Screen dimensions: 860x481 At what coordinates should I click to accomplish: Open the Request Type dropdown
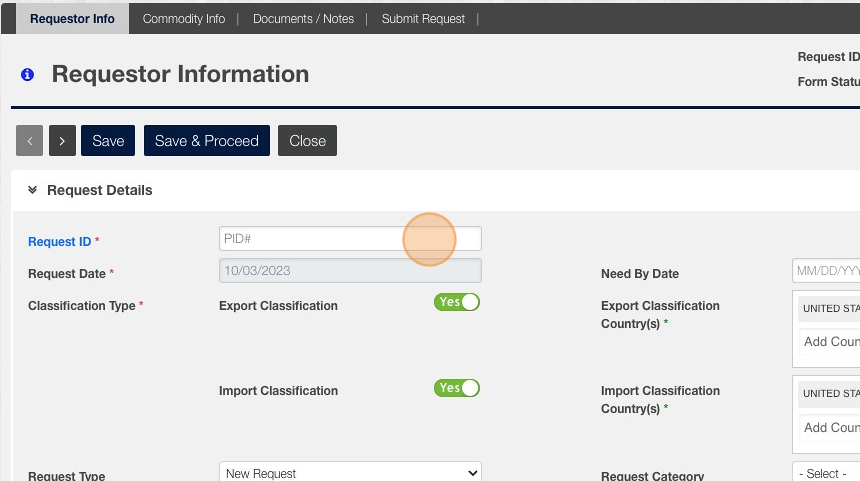[x=350, y=472]
